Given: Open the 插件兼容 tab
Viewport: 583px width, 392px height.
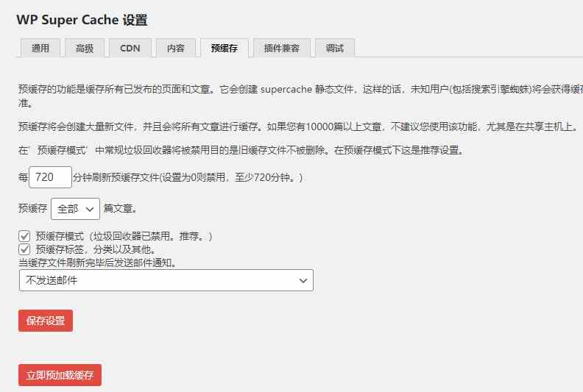Looking at the screenshot, I should pyautogui.click(x=281, y=48).
